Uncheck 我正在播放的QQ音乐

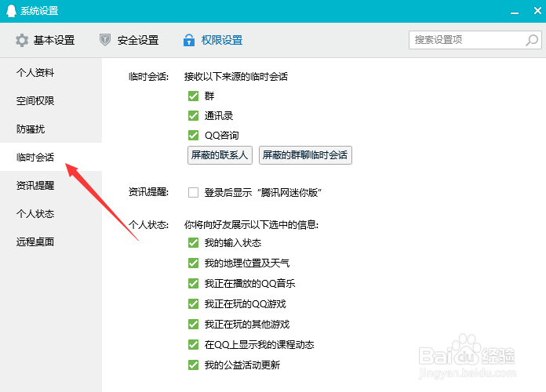coord(193,283)
